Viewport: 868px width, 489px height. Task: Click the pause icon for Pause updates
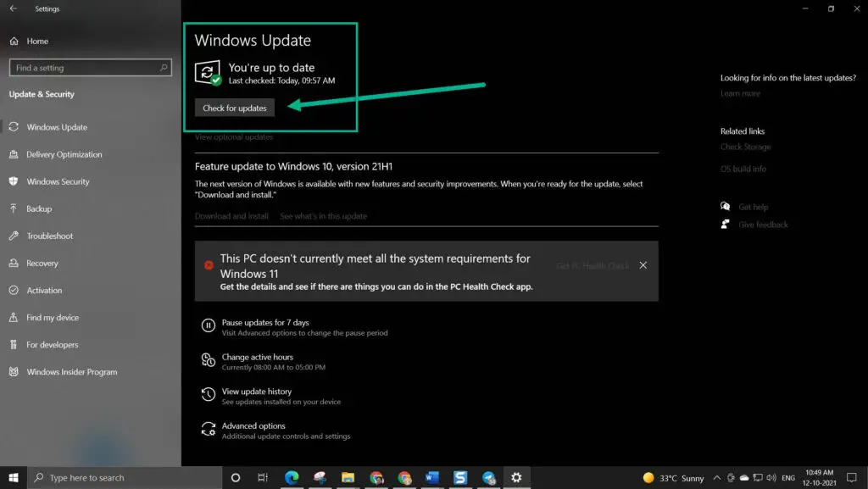[x=209, y=325]
